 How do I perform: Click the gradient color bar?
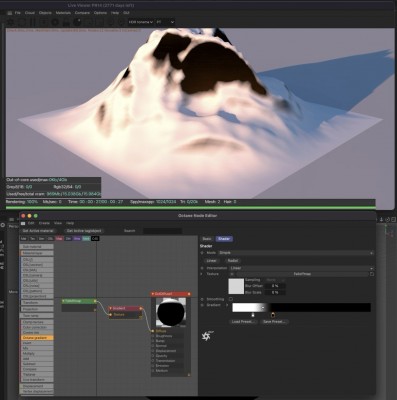301,307
